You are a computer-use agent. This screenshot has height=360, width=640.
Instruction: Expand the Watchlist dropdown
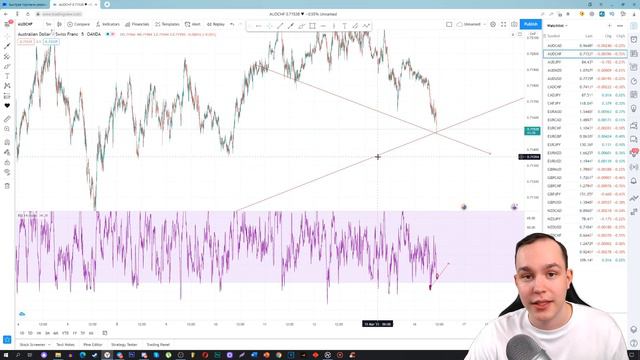557,26
